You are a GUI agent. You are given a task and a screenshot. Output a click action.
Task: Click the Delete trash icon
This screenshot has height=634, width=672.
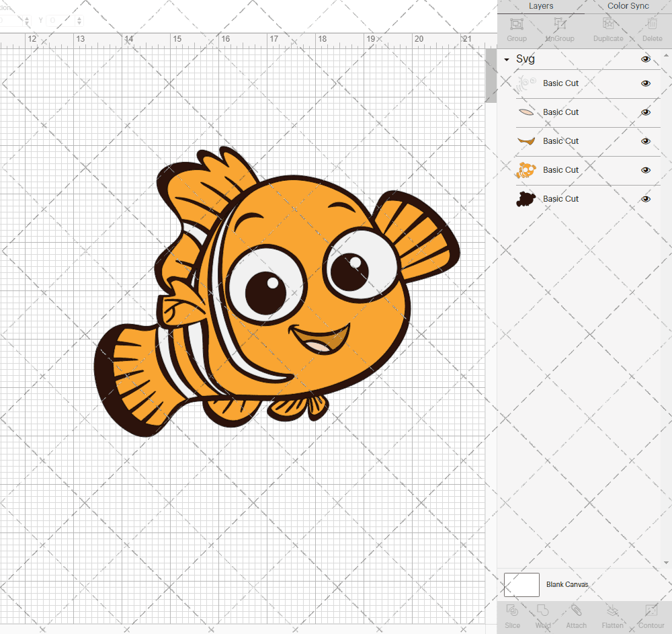pos(652,24)
